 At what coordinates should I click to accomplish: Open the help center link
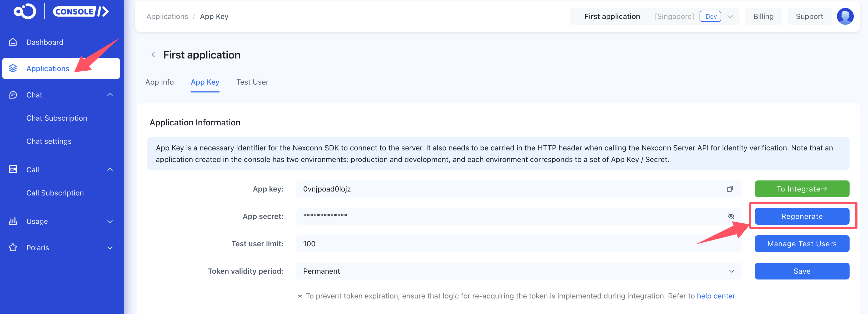(x=716, y=296)
